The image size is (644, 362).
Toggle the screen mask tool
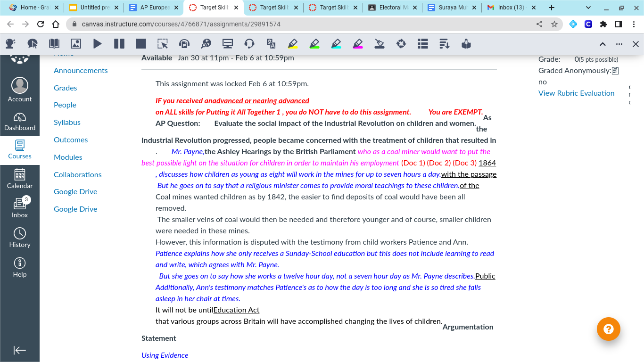[x=228, y=43]
